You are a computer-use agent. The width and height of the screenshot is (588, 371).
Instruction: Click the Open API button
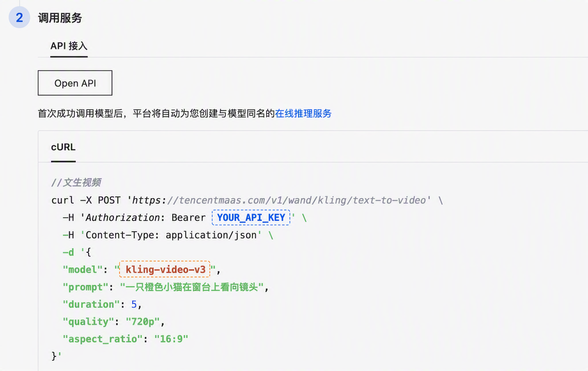[x=75, y=83]
